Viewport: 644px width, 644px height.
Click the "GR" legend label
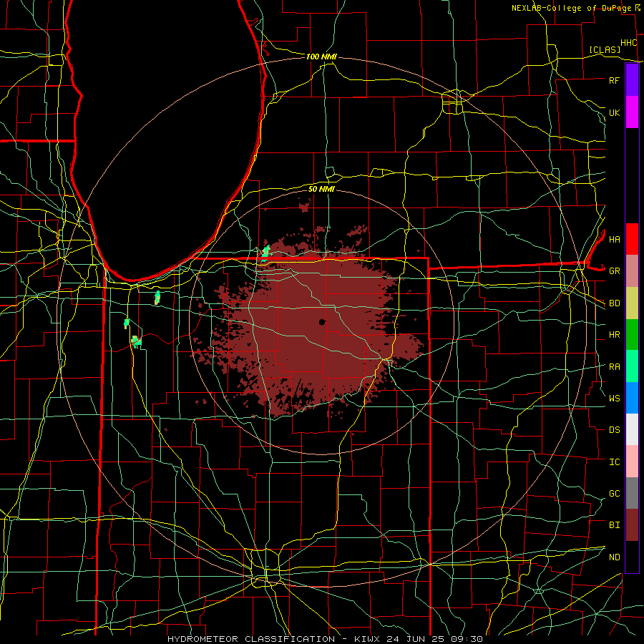pos(614,271)
